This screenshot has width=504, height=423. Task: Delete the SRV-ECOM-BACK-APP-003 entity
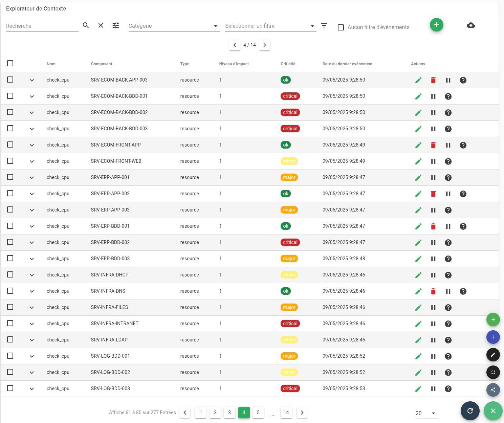[433, 80]
